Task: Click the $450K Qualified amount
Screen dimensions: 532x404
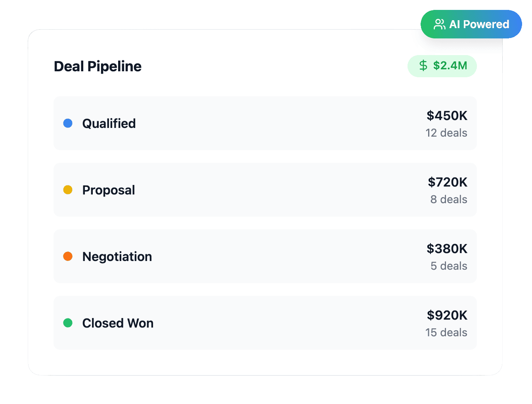Action: [447, 116]
